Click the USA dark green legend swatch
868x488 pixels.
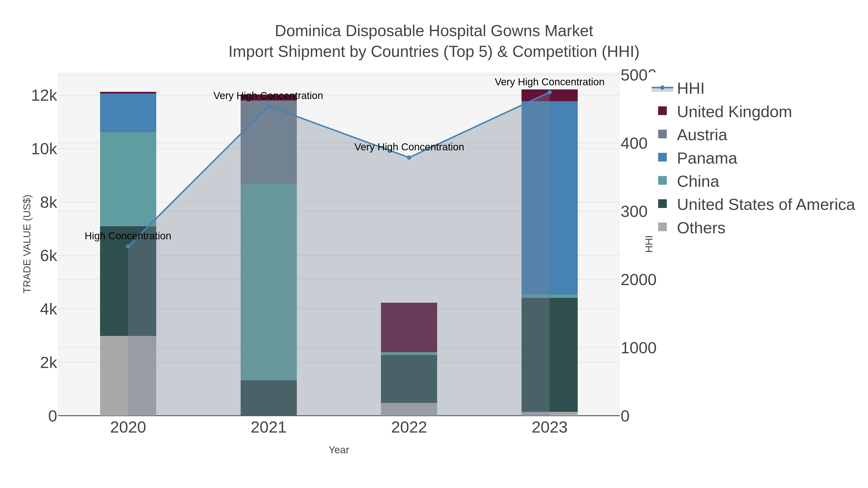tap(663, 204)
